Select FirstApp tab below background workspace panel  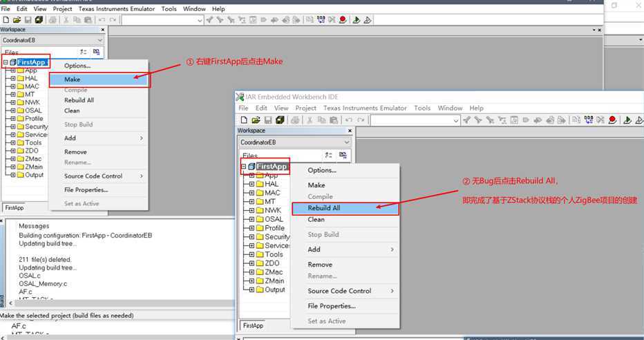pos(15,208)
